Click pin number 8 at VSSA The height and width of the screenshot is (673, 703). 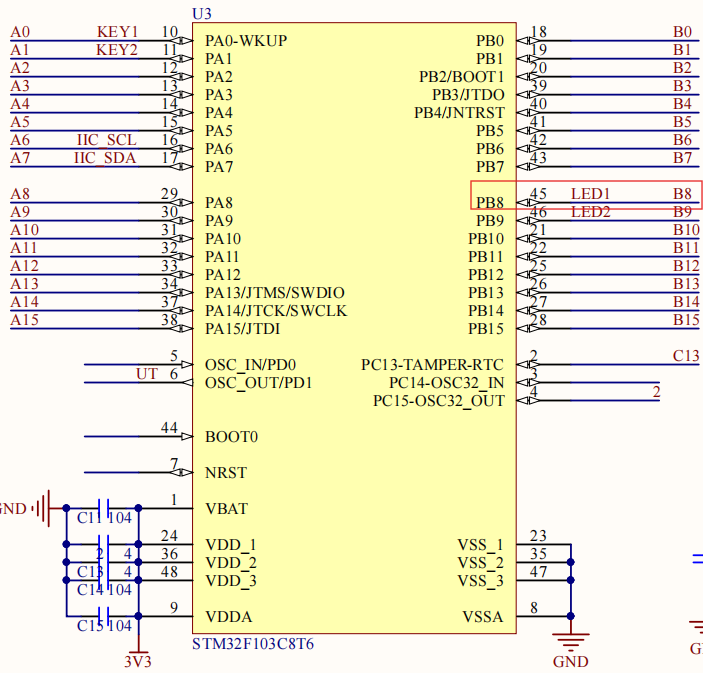[x=534, y=608]
